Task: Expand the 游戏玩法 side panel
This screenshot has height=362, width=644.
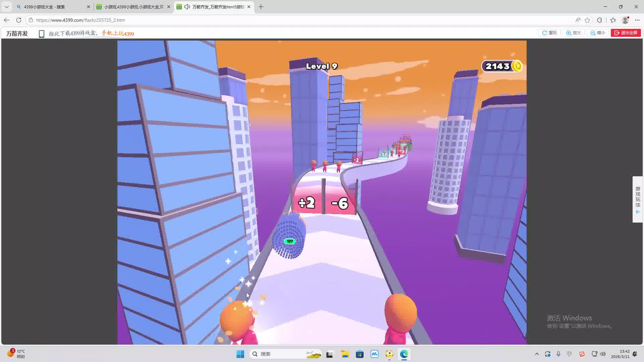Action: pos(638,199)
